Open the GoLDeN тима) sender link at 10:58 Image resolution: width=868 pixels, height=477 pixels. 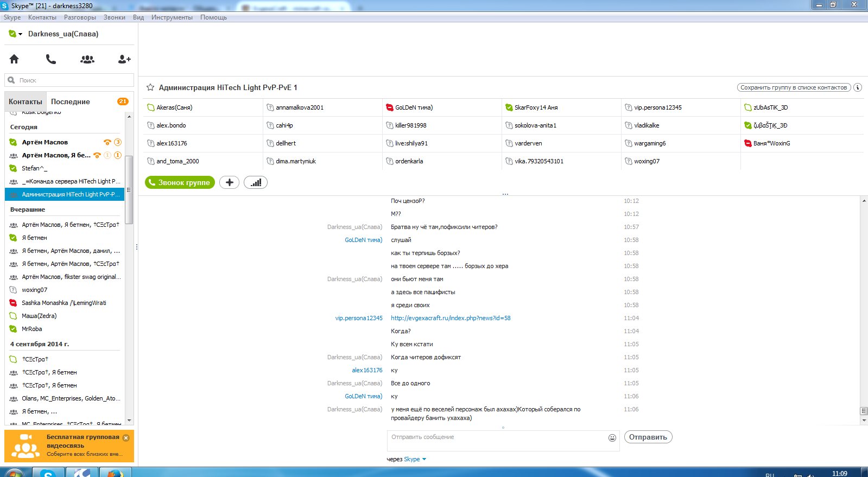click(363, 240)
